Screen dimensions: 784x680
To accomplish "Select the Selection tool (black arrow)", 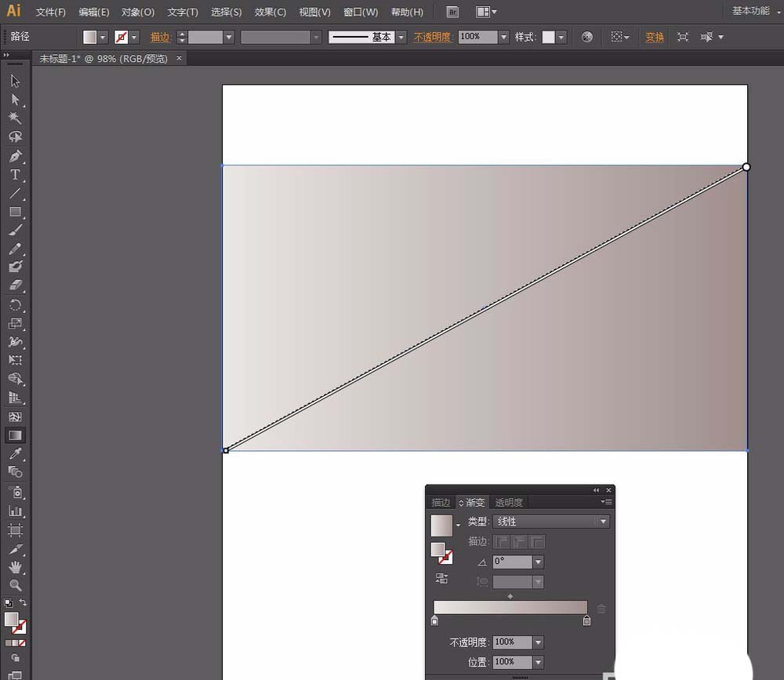I will pos(15,81).
